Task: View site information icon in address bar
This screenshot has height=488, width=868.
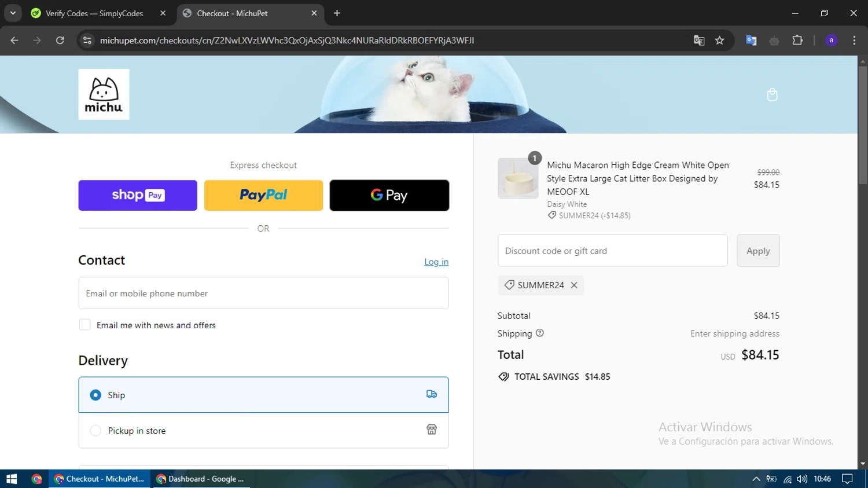Action: pyautogui.click(x=87, y=41)
